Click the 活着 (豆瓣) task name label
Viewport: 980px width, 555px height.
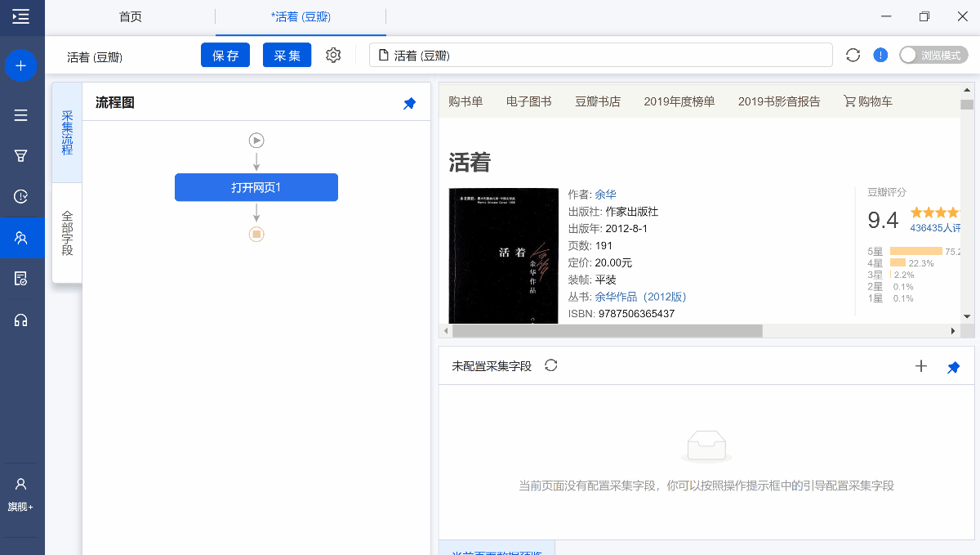point(95,57)
